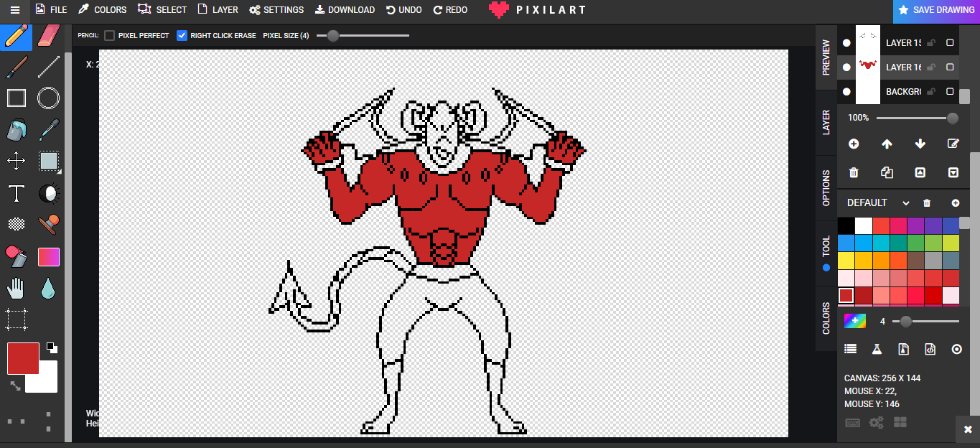Select the Circle shape tool
980x448 pixels.
pyautogui.click(x=48, y=98)
